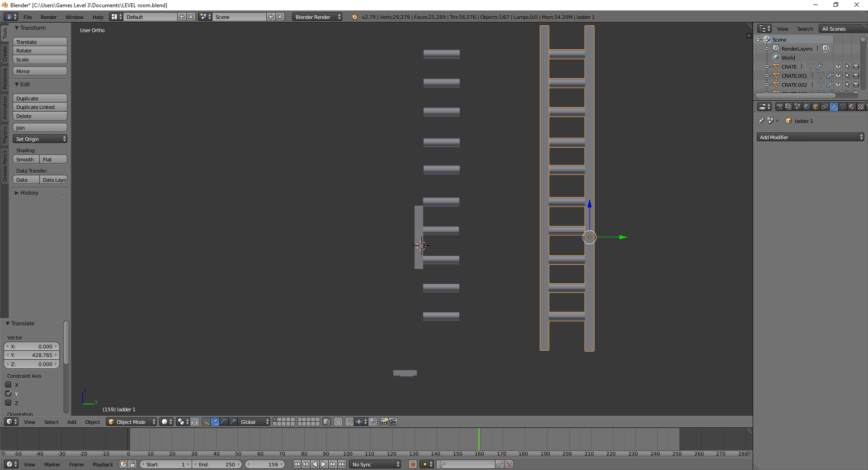Image resolution: width=868 pixels, height=470 pixels.
Task: Open the Object Mode dropdown
Action: click(131, 422)
